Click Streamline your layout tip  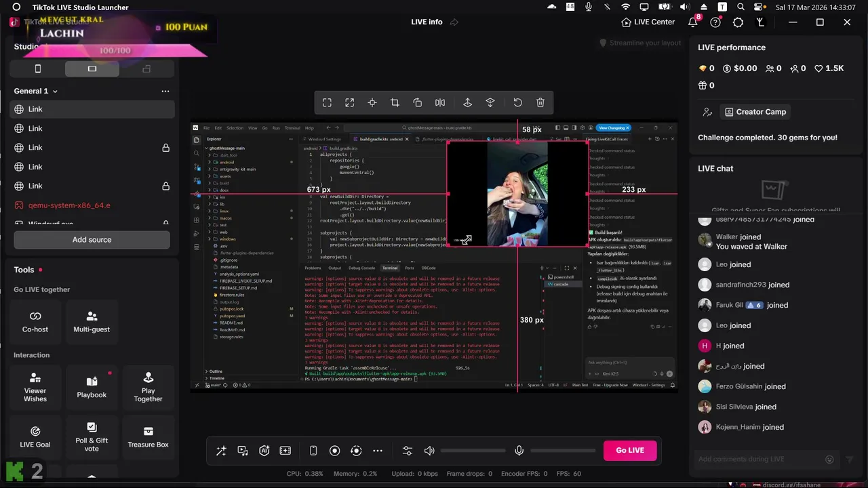coord(640,43)
